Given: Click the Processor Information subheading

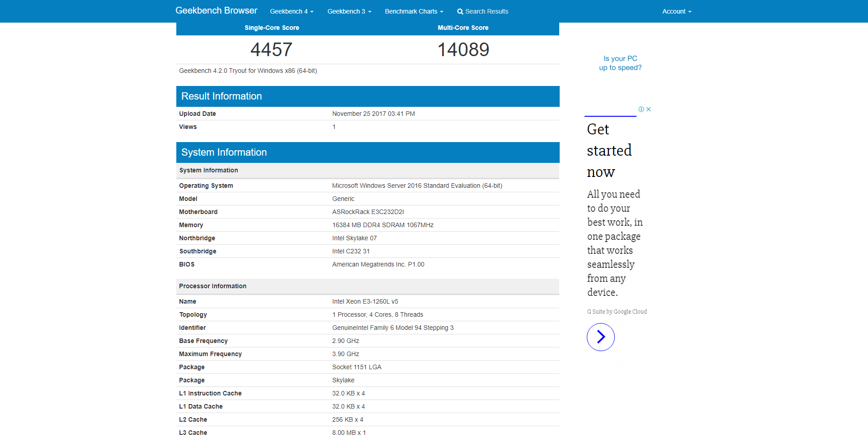Looking at the screenshot, I should pyautogui.click(x=212, y=286).
